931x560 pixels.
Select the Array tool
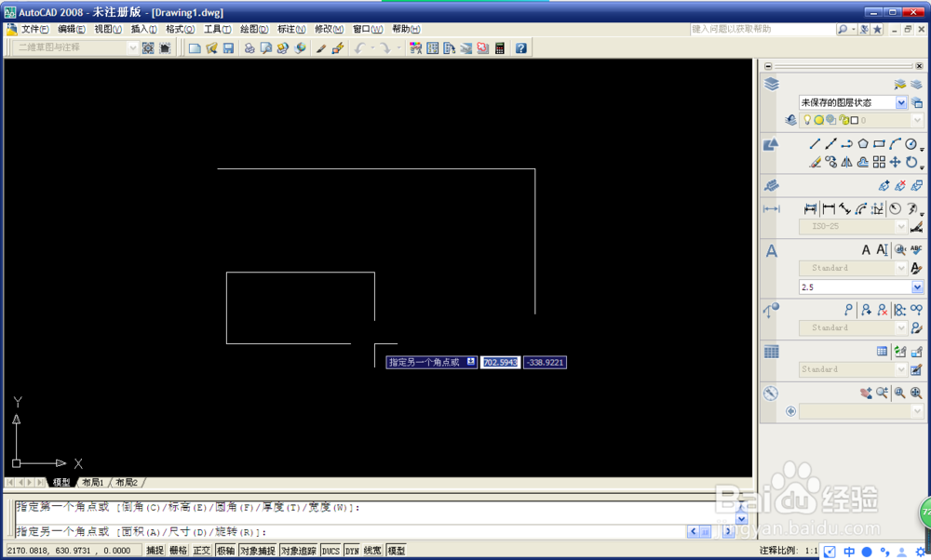click(879, 162)
